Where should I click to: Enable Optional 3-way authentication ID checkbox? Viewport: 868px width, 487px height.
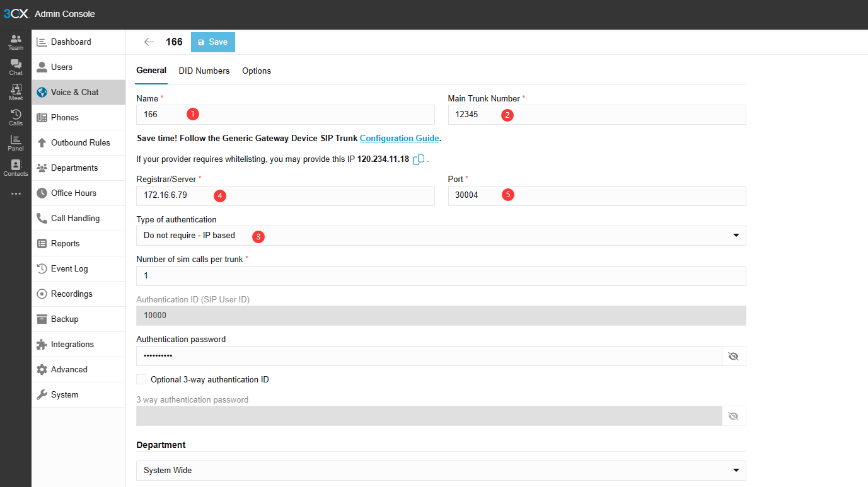coord(141,380)
